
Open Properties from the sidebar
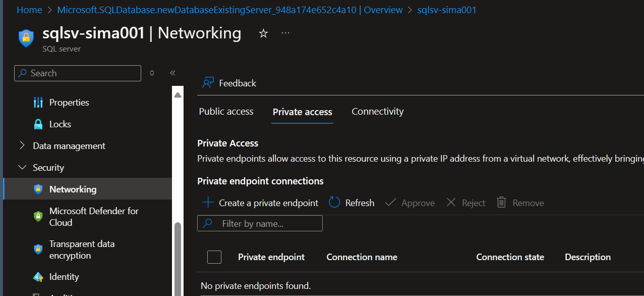tap(69, 103)
